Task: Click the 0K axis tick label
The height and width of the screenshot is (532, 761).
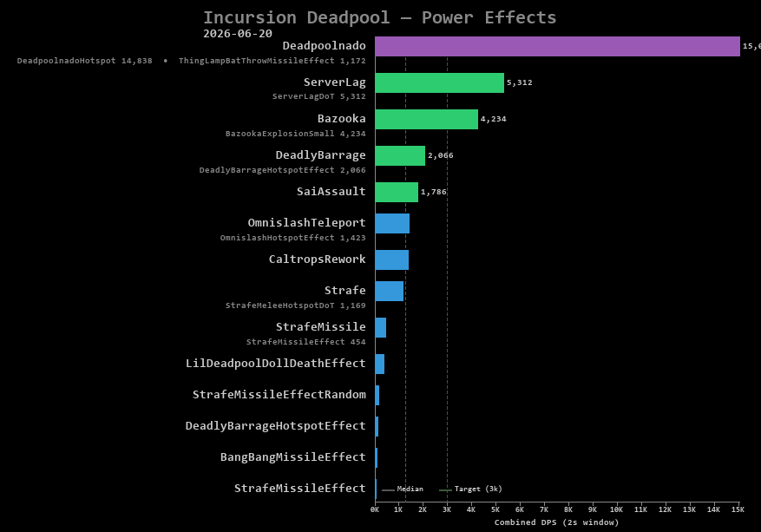Action: click(375, 509)
